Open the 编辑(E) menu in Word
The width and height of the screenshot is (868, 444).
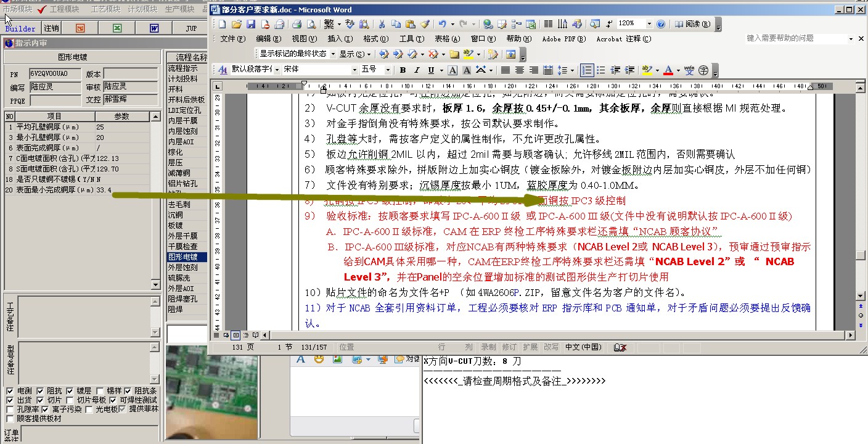[x=268, y=39]
